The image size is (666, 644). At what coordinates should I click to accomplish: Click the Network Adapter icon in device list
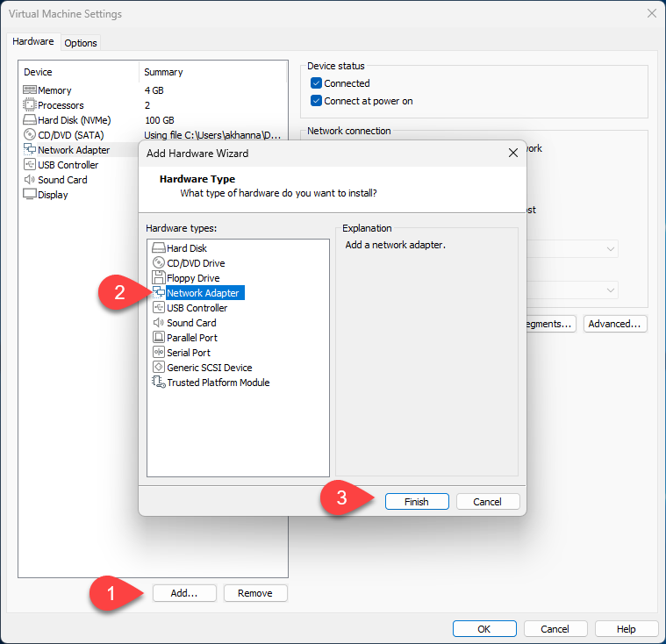(29, 149)
